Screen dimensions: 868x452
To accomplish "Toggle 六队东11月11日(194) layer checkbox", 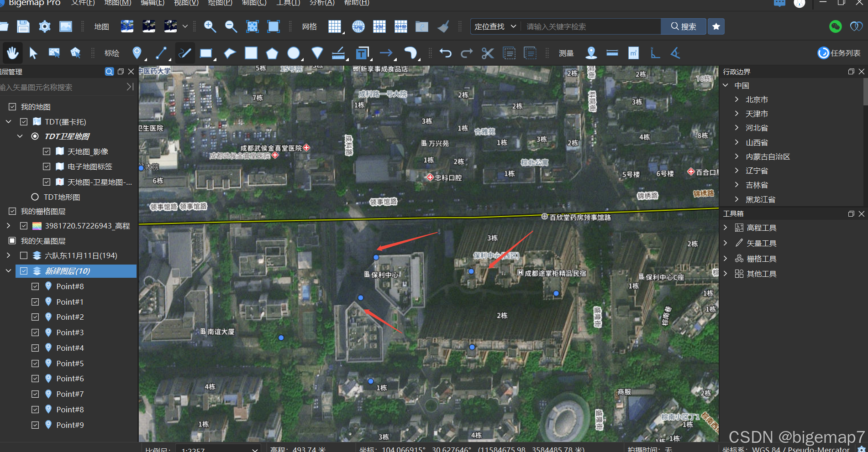I will 24,255.
